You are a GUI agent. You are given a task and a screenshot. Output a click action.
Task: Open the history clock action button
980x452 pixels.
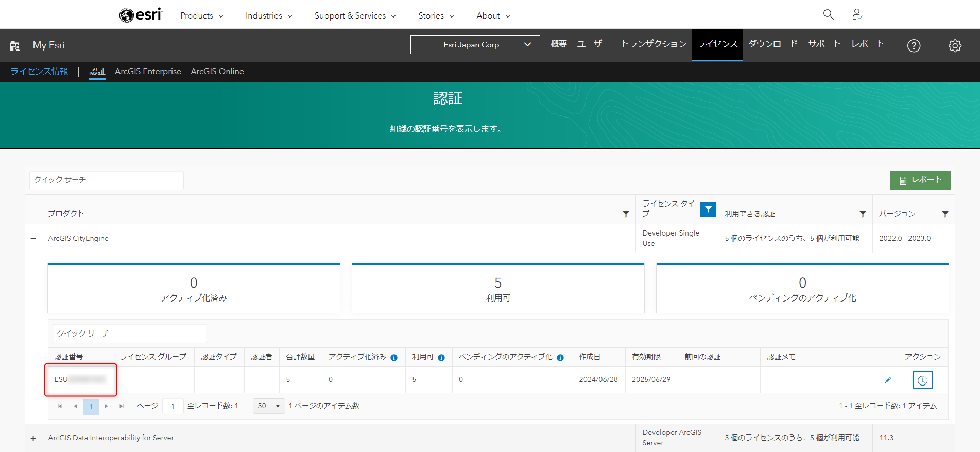(x=922, y=380)
